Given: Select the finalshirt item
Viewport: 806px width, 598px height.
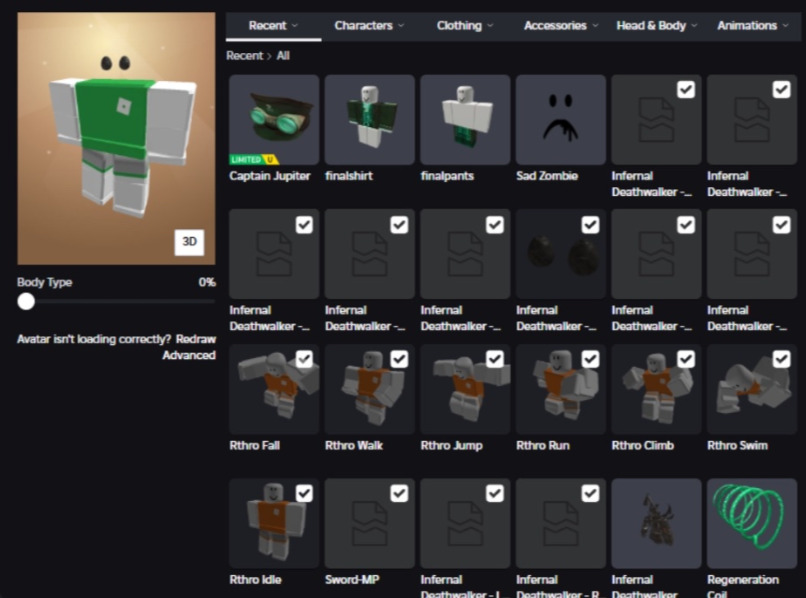Looking at the screenshot, I should 368,118.
